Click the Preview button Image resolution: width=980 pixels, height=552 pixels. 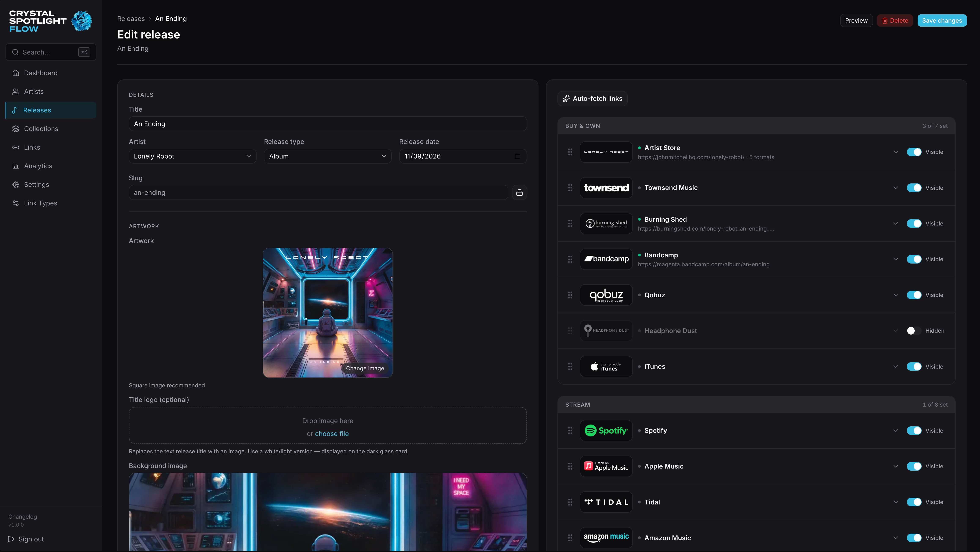tap(856, 20)
